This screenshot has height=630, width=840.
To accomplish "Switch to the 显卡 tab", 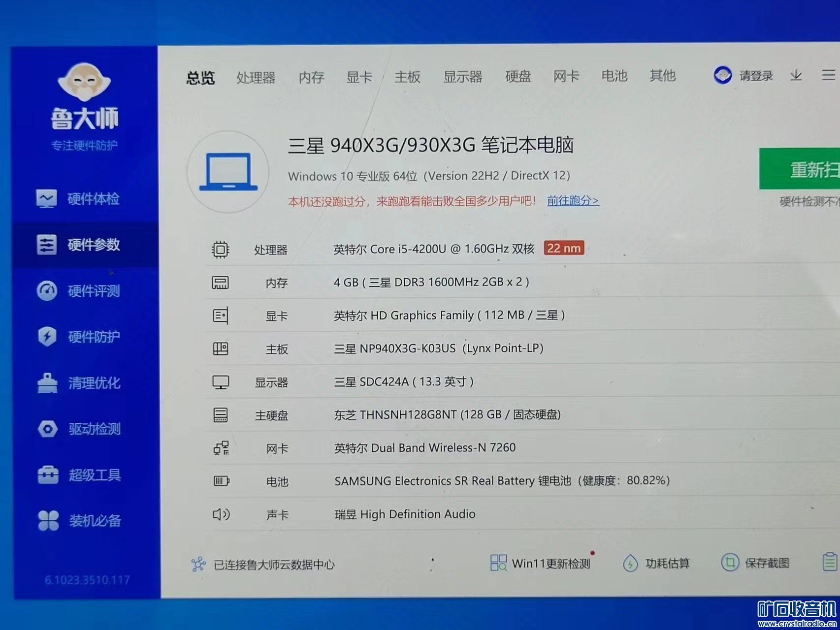I will [359, 77].
